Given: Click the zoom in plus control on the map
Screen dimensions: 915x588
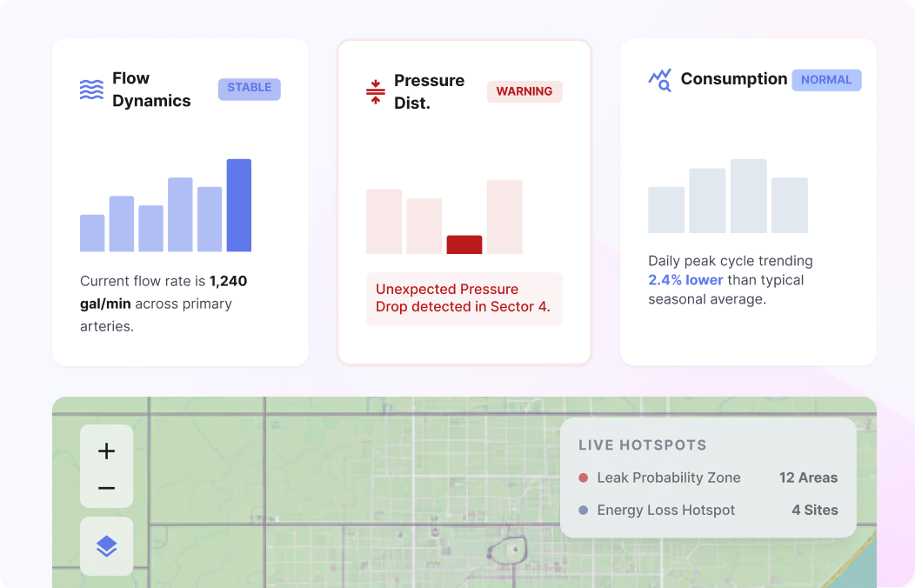Looking at the screenshot, I should pos(106,451).
